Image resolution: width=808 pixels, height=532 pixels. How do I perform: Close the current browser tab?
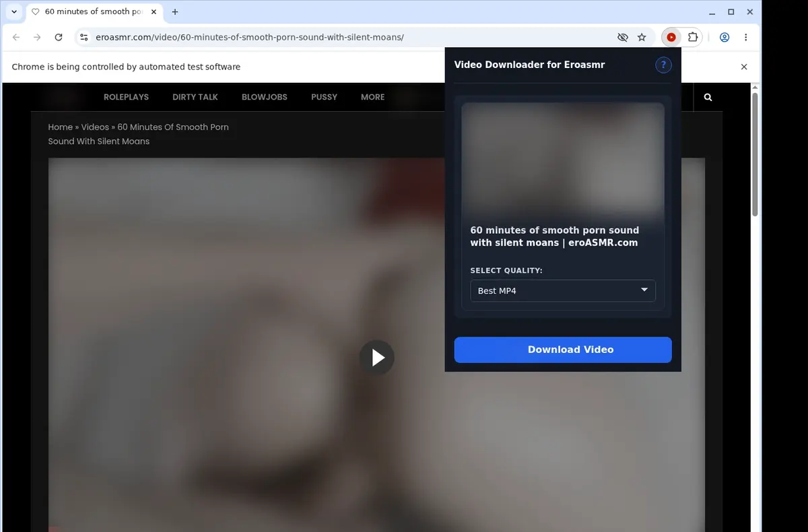[154, 12]
